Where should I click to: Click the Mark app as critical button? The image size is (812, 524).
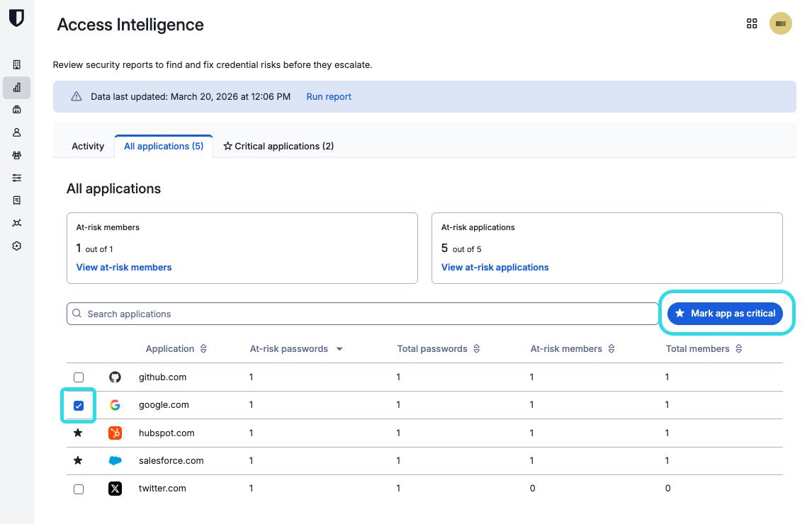[725, 313]
